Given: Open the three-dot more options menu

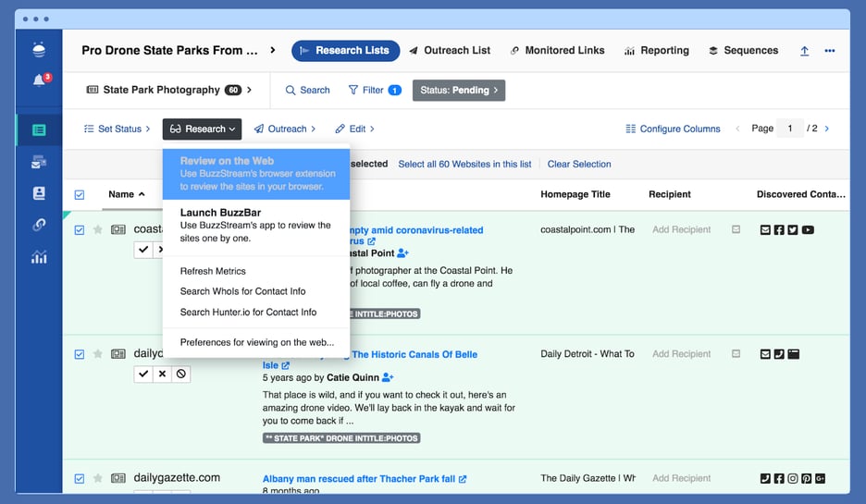Looking at the screenshot, I should [x=829, y=51].
